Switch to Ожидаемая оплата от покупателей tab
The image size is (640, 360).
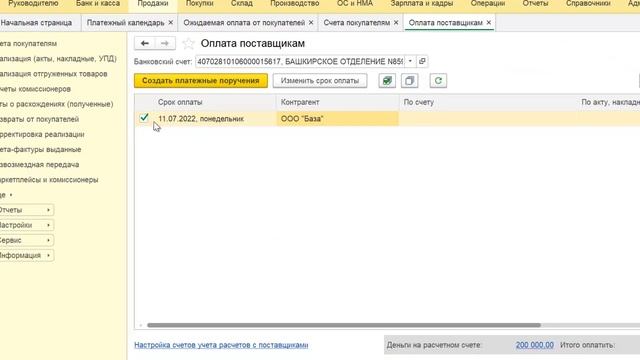[x=244, y=23]
